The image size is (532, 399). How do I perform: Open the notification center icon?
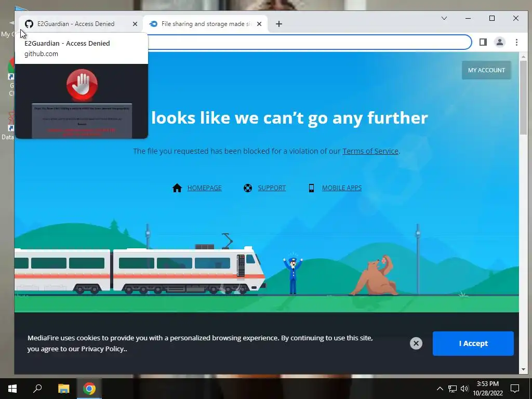tap(515, 389)
